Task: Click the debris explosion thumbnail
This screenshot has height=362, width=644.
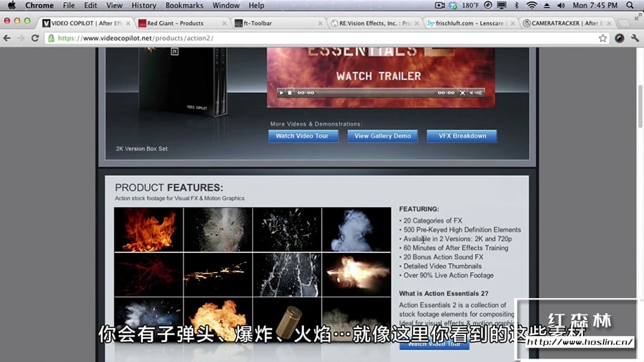Action: pyautogui.click(x=218, y=229)
